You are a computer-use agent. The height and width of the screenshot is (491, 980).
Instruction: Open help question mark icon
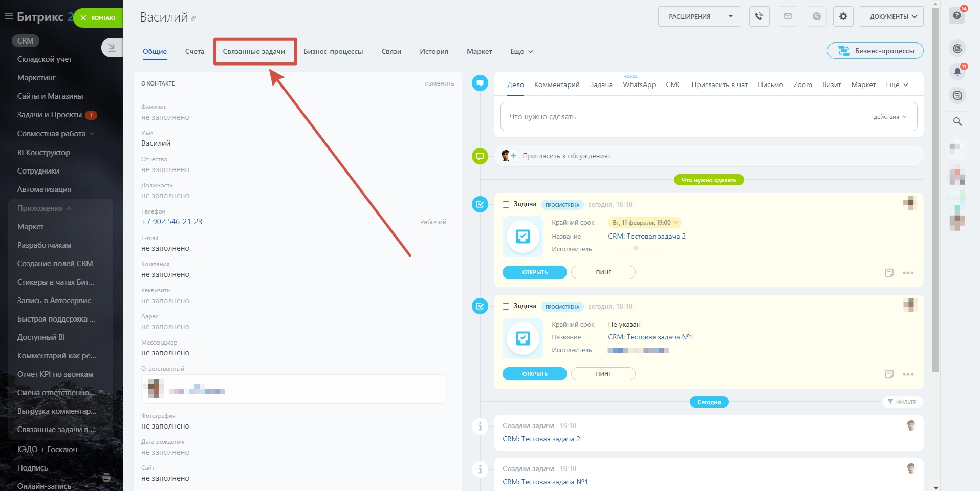(957, 15)
